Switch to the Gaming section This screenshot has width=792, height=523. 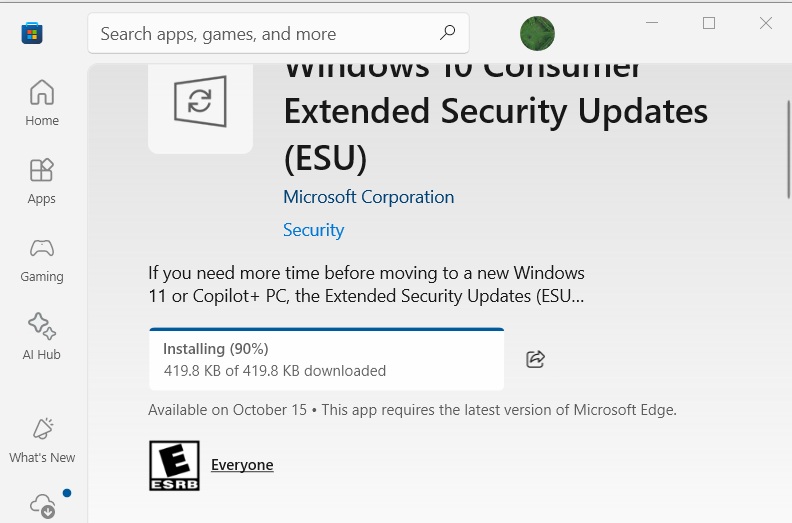click(x=42, y=259)
